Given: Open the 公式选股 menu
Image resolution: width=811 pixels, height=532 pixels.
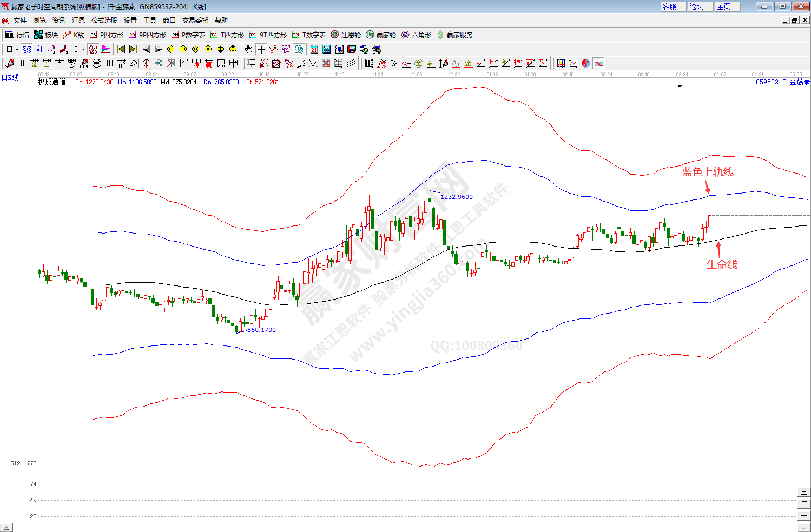Looking at the screenshot, I should pos(104,21).
